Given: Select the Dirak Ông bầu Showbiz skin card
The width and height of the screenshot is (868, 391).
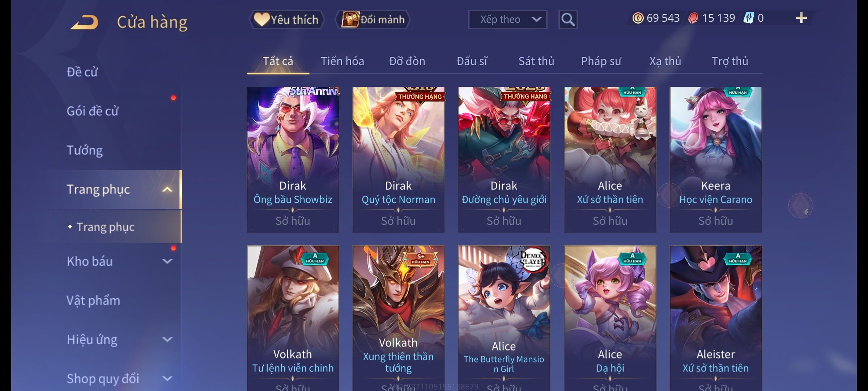Looking at the screenshot, I should [293, 160].
